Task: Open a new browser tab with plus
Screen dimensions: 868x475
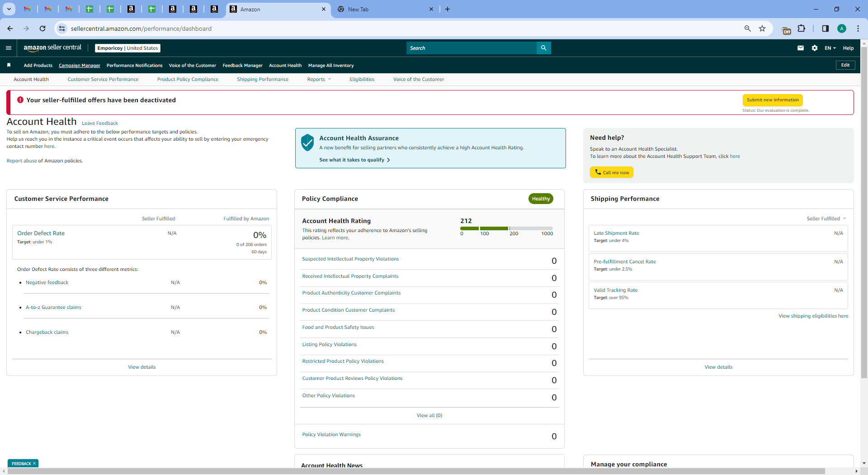Action: click(x=448, y=9)
